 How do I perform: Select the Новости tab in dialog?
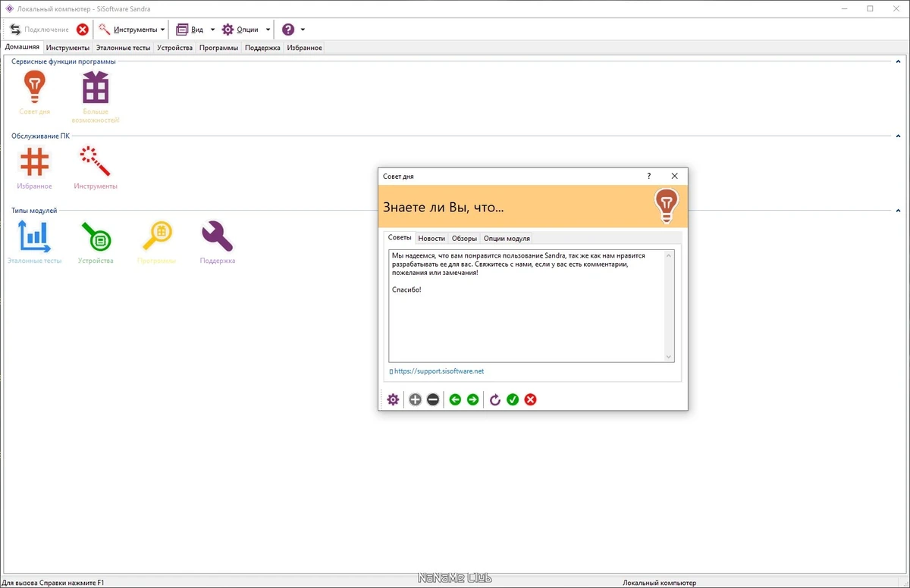click(431, 238)
